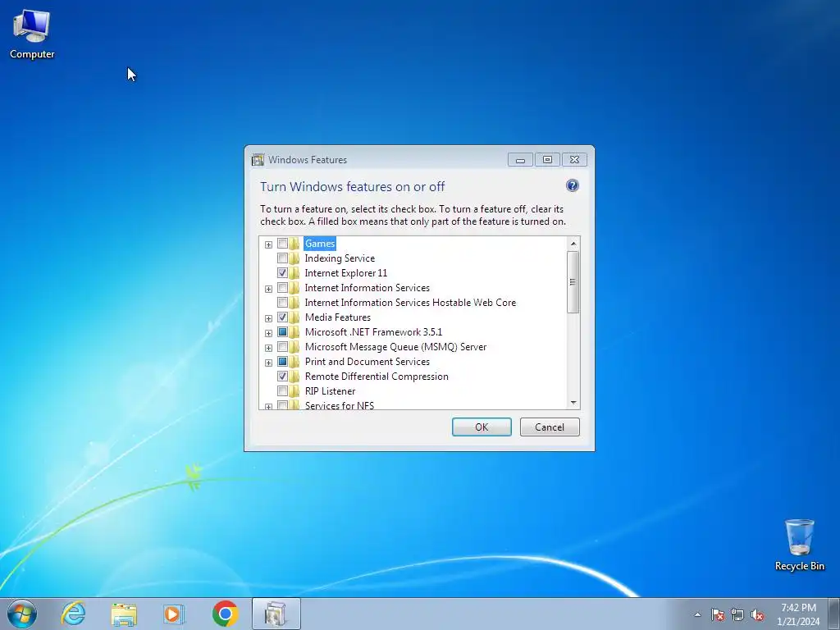Check the Microsoft Message Queue Server checkbox

coord(282,347)
